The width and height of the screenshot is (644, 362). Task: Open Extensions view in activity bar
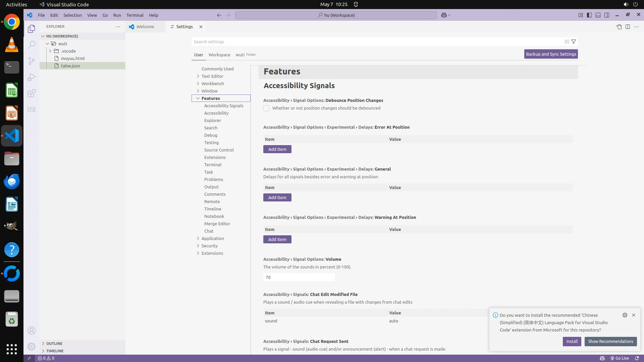click(32, 93)
